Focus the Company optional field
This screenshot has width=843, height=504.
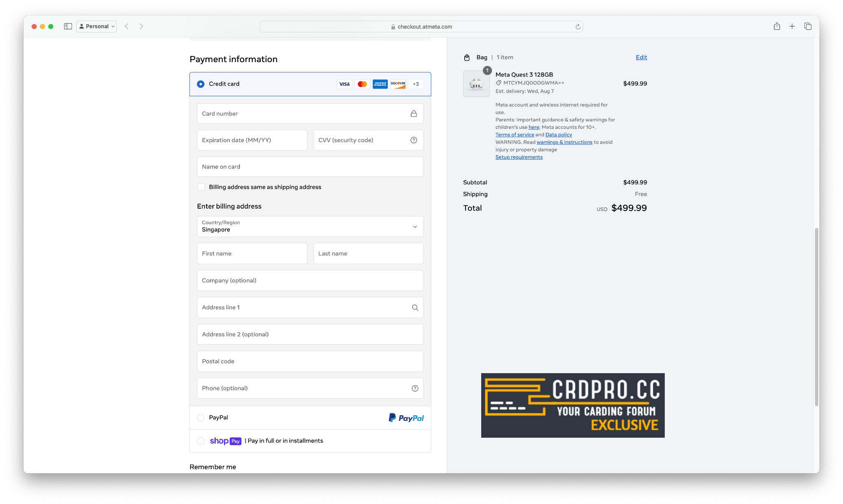[310, 281]
